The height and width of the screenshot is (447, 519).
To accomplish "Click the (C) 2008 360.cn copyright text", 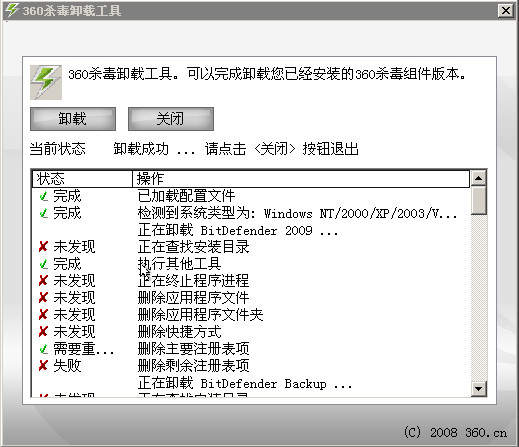I will pyautogui.click(x=455, y=433).
